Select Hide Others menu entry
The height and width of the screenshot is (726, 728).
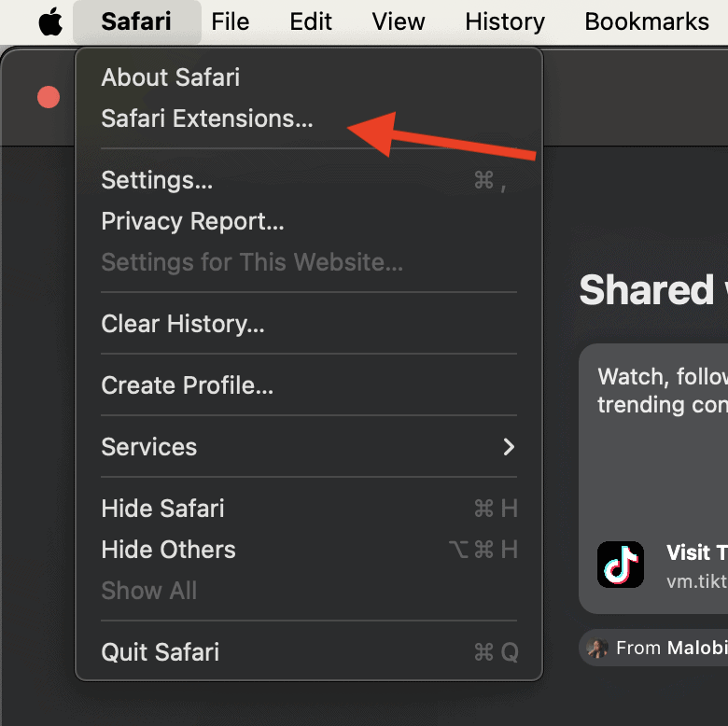tap(169, 550)
